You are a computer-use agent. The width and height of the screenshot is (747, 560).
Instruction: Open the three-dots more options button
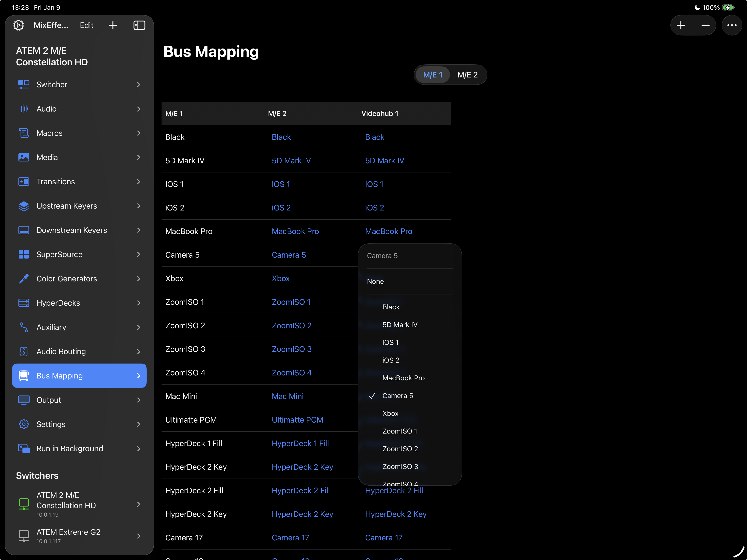[x=731, y=25]
